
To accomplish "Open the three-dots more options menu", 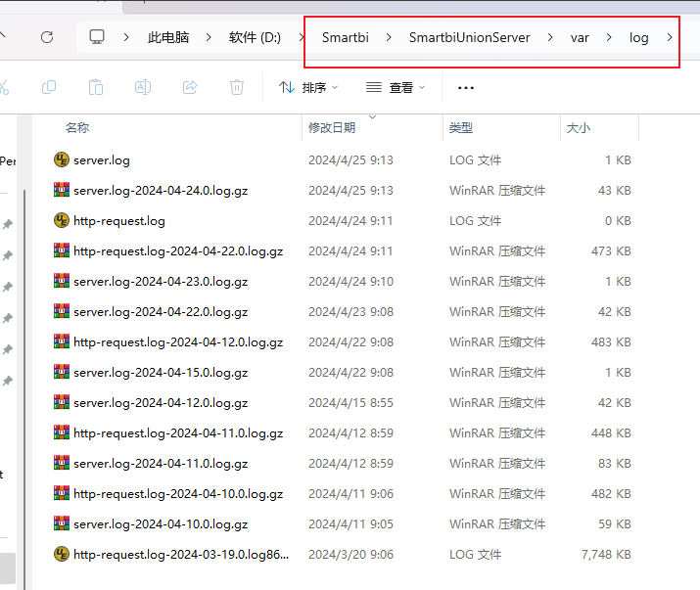I will [466, 87].
